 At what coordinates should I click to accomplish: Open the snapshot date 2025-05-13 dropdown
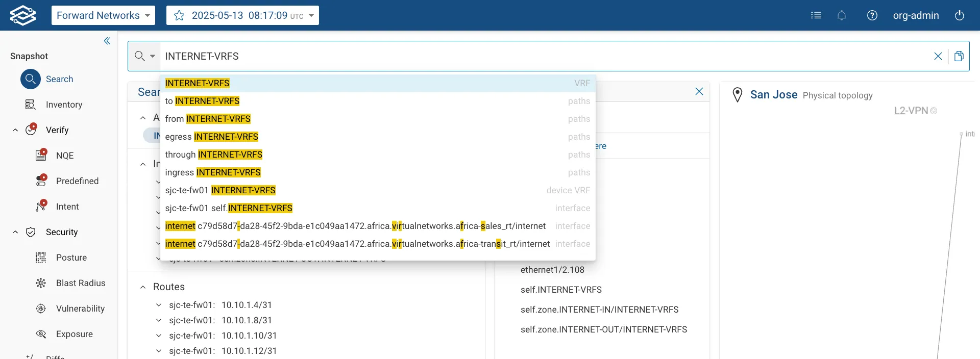[x=242, y=15]
